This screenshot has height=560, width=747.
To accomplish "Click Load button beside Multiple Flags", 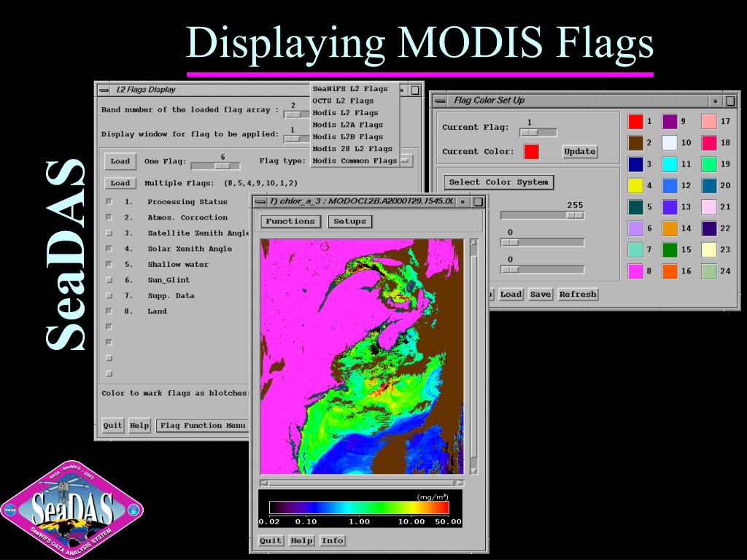I will tap(120, 183).
